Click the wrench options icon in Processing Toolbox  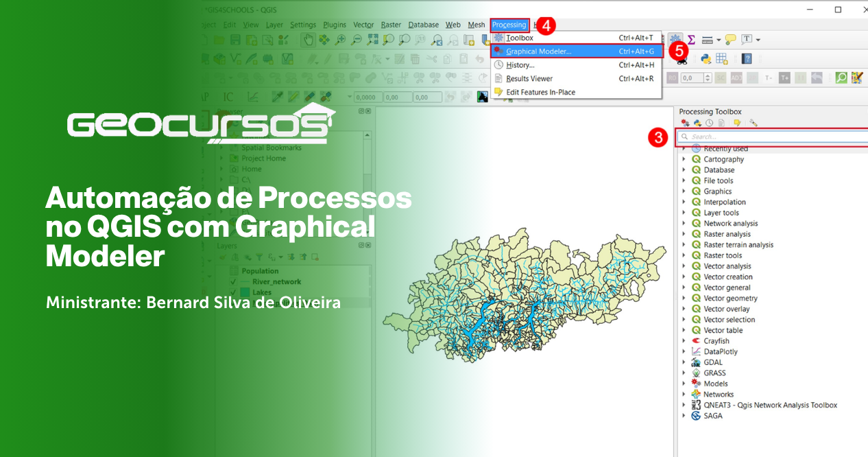[x=753, y=122]
